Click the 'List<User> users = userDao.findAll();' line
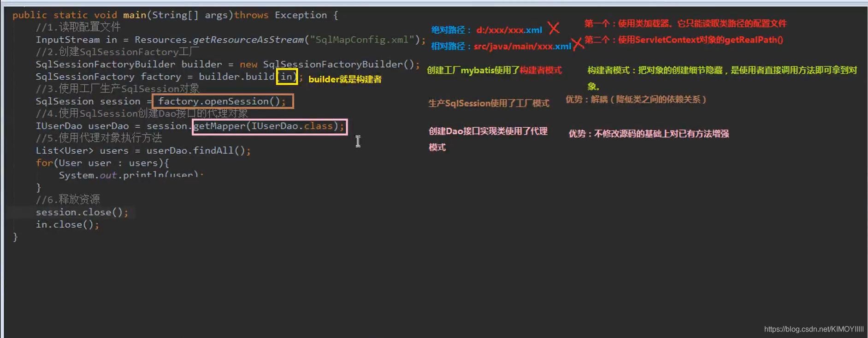This screenshot has height=338, width=868. (x=143, y=150)
